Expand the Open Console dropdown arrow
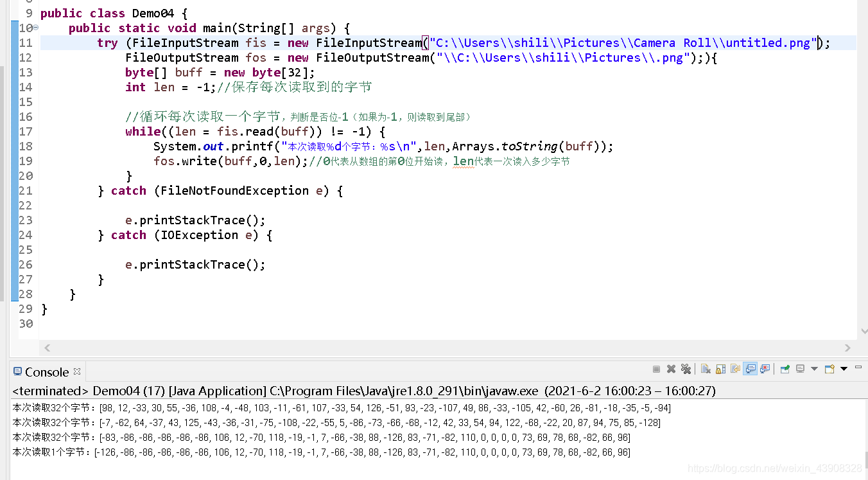868x480 pixels. point(844,369)
